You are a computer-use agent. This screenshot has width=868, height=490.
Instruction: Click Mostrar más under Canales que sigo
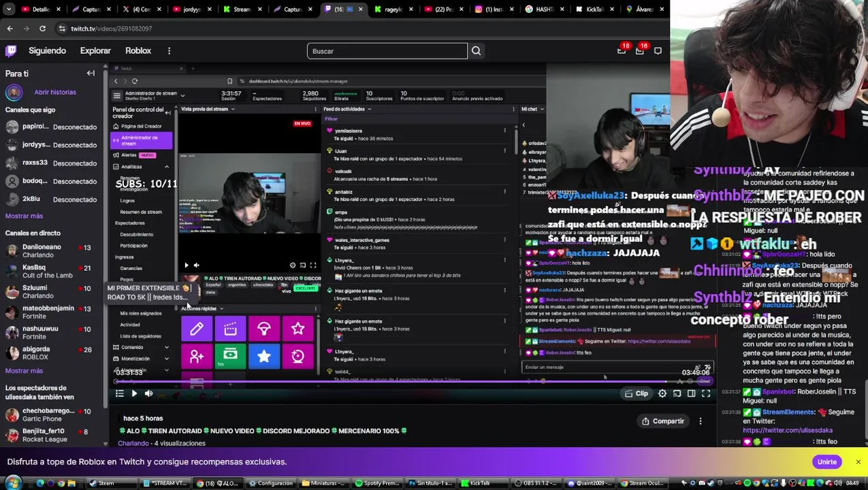click(x=24, y=216)
